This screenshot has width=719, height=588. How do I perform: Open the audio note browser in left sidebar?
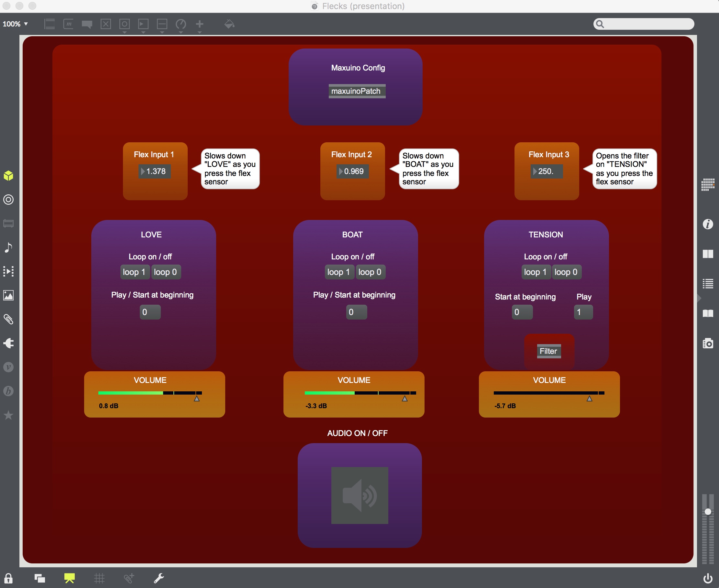(x=8, y=248)
